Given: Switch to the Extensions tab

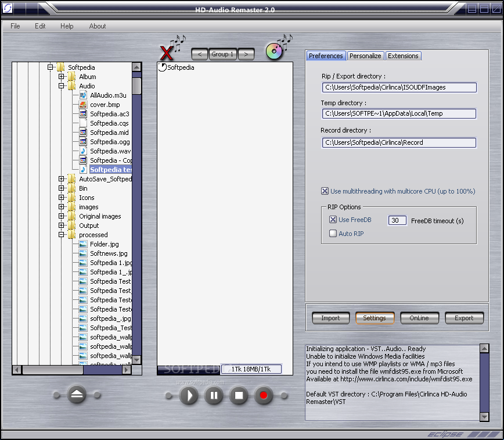Looking at the screenshot, I should (x=403, y=56).
